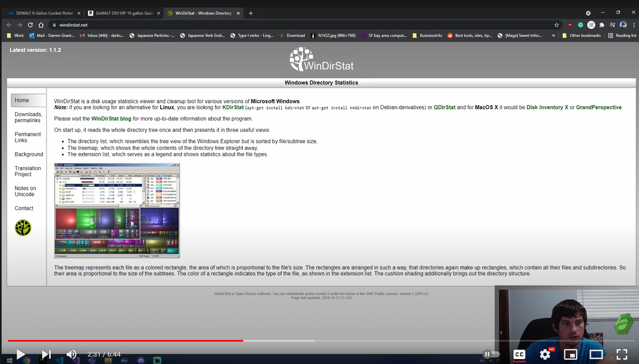Screen dimensions: 639x364
Task: Open Mail - Darren Grant bookmark
Action: point(52,35)
